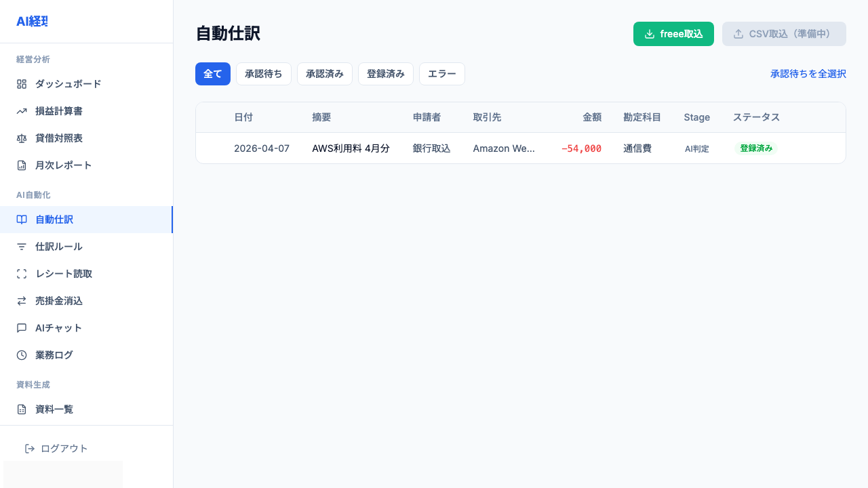Open 貸借対照表 via its scale icon
Image resolution: width=868 pixels, height=488 pixels.
(x=22, y=138)
